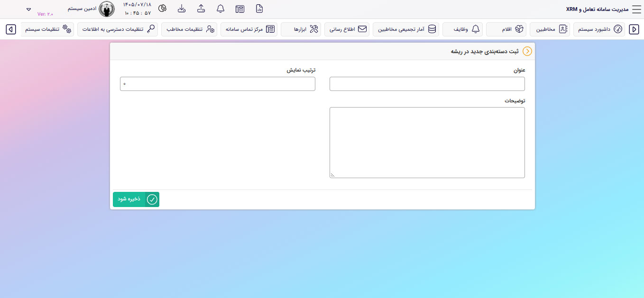Open مخاطبین menu
This screenshot has width=644, height=298.
550,29
